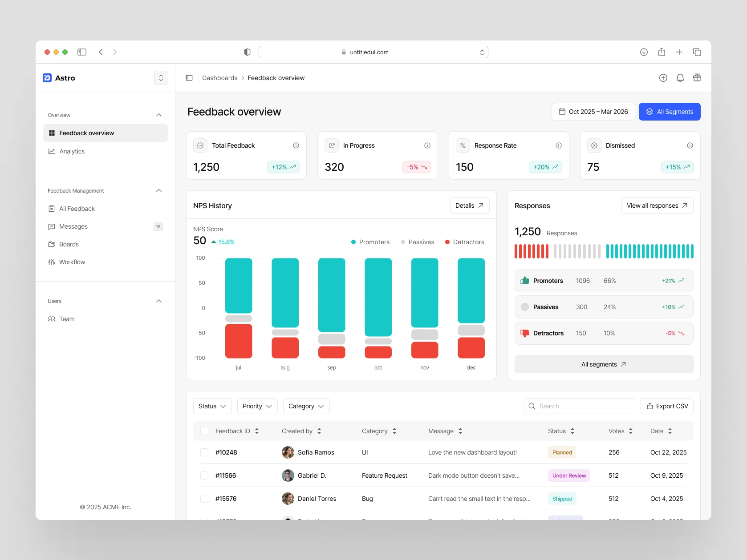Open the Status filter dropdown
This screenshot has height=560, width=747.
click(x=212, y=406)
